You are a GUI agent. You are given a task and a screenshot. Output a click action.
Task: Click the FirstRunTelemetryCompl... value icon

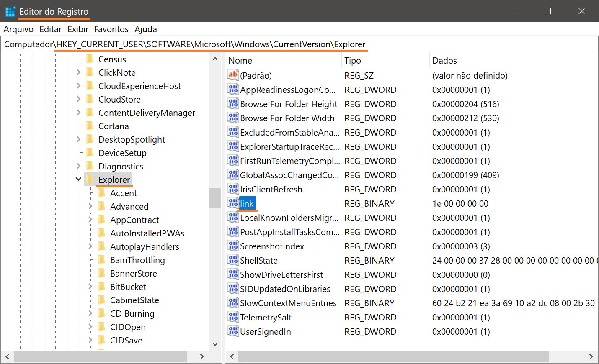tap(233, 160)
